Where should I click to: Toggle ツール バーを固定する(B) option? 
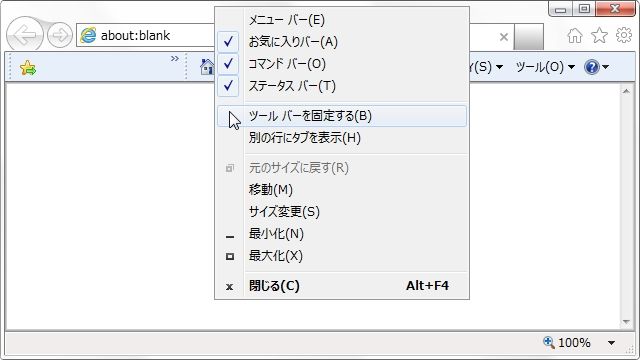coord(342,116)
